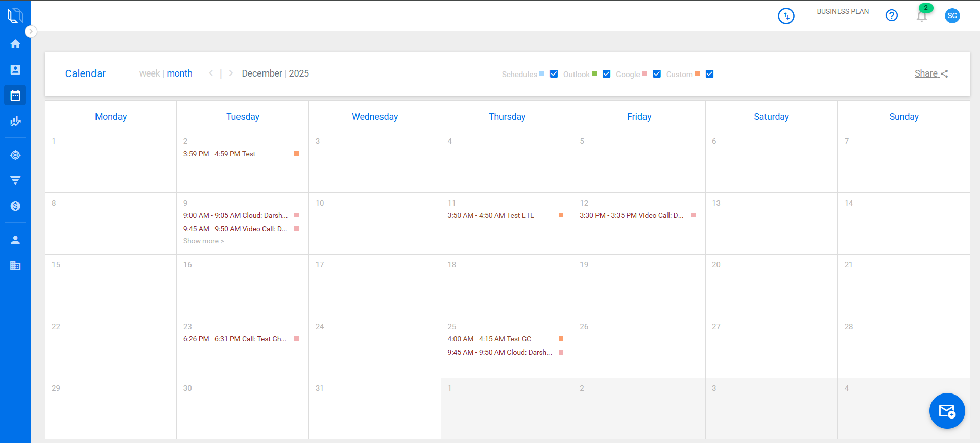Viewport: 980px width, 443px height.
Task: Open the Home icon in sidebar
Action: 15,44
